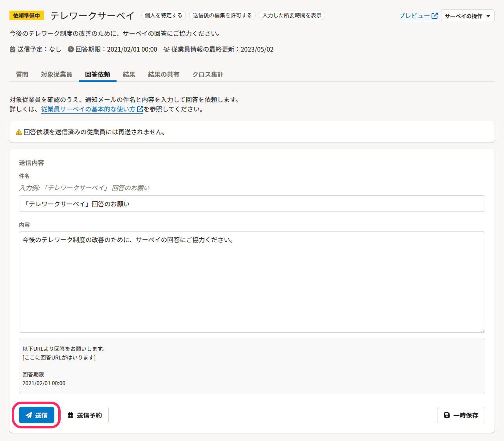Click the 一時保存 button

pos(461,415)
